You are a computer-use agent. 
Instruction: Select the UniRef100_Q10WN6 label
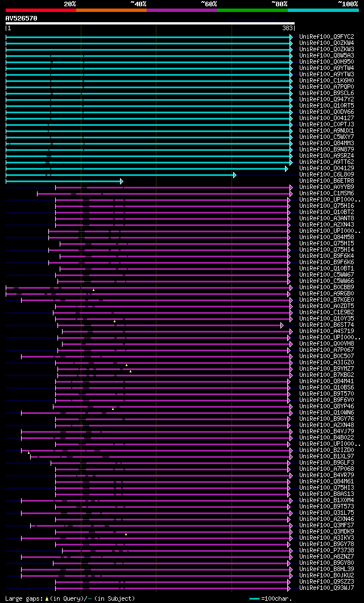(327, 413)
